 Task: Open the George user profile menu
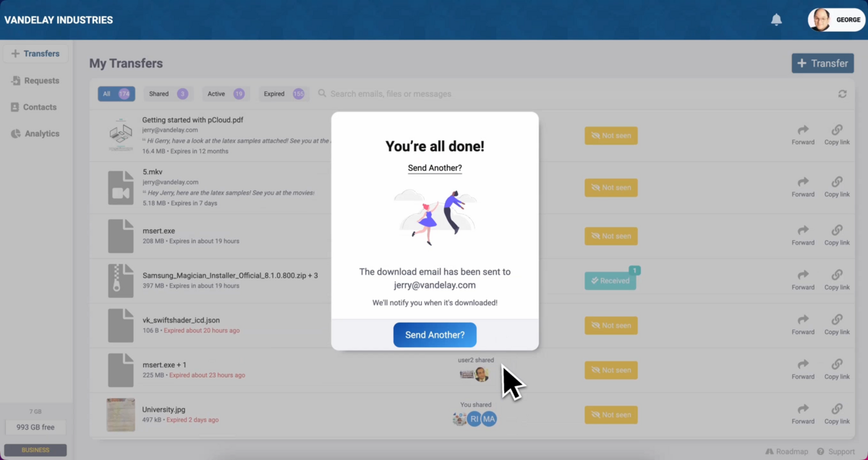(835, 20)
